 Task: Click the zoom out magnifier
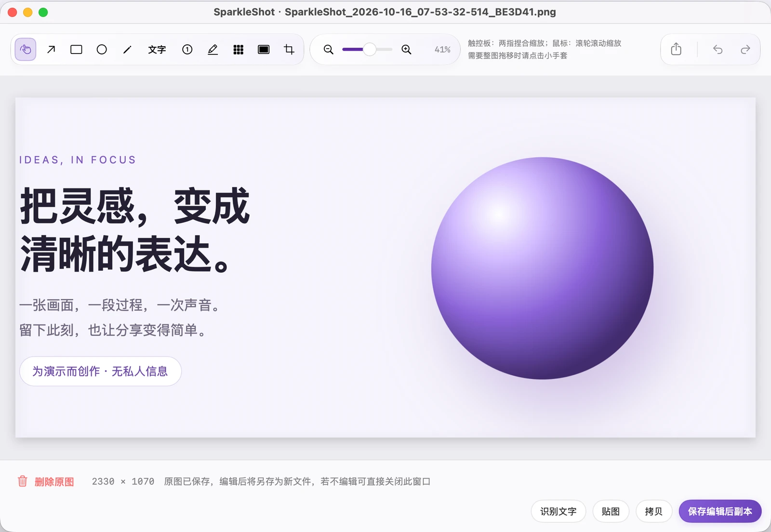[329, 49]
